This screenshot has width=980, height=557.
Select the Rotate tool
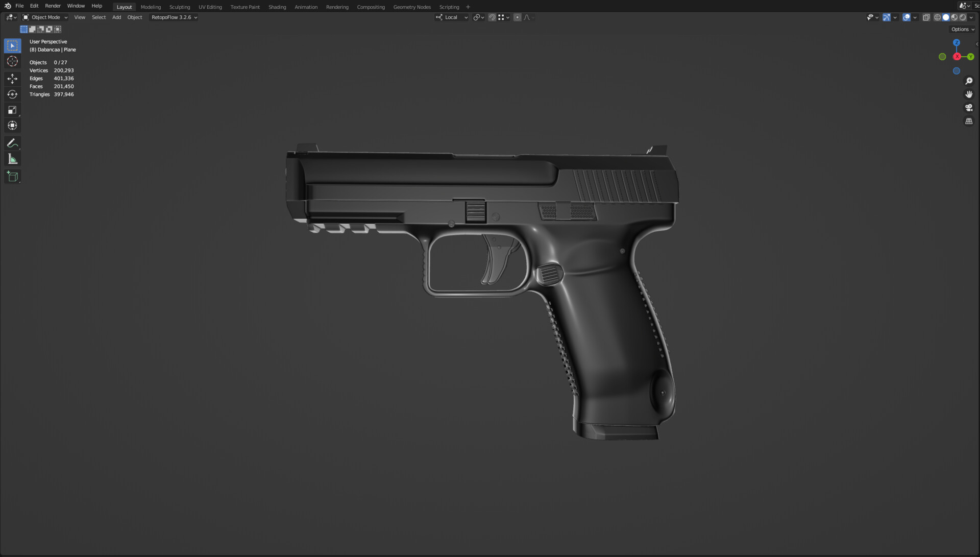point(12,94)
